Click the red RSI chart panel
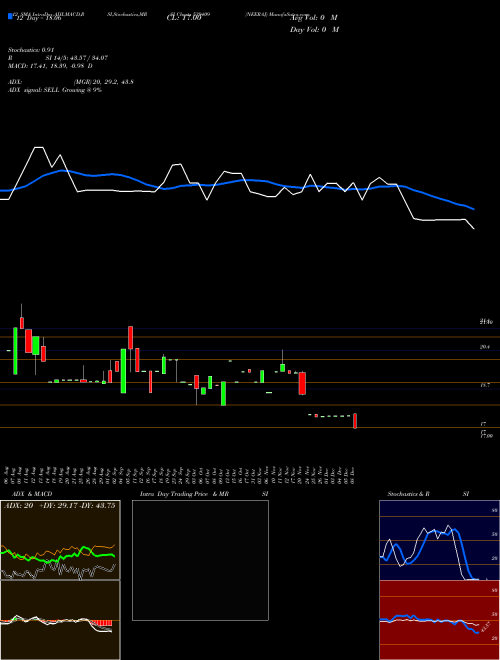Viewport: 500px width, 660px height. click(439, 620)
